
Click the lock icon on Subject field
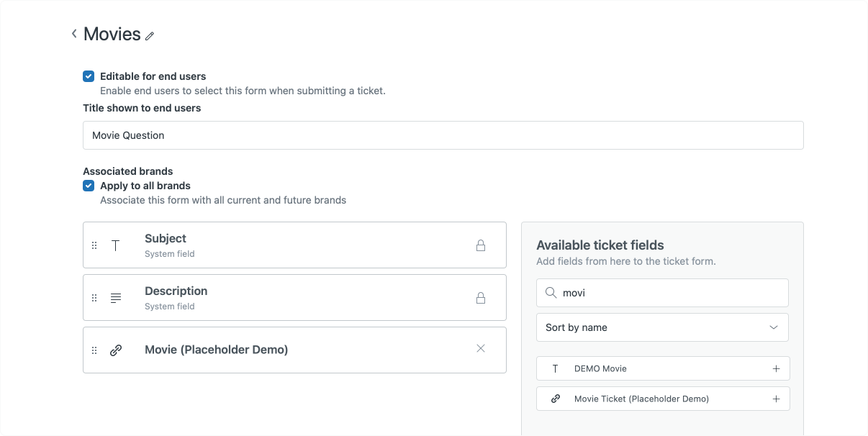481,245
